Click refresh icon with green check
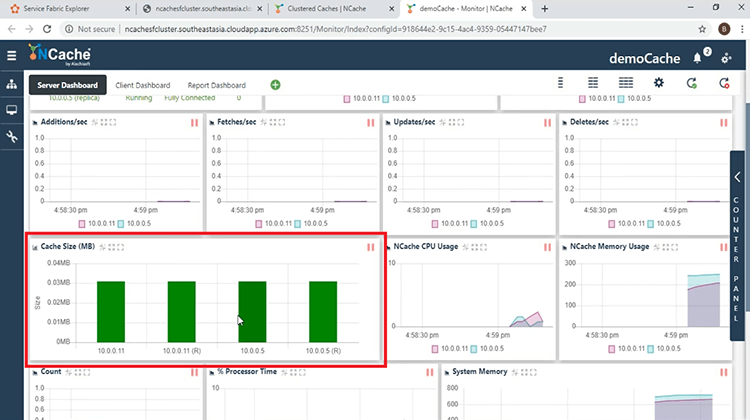 tap(692, 83)
